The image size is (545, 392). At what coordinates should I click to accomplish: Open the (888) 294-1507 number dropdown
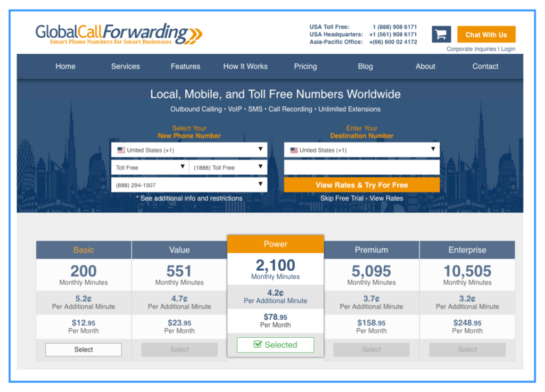pos(189,185)
